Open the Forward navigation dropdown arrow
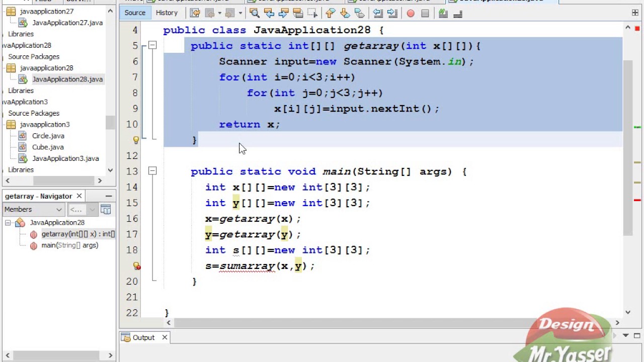 [x=240, y=13]
